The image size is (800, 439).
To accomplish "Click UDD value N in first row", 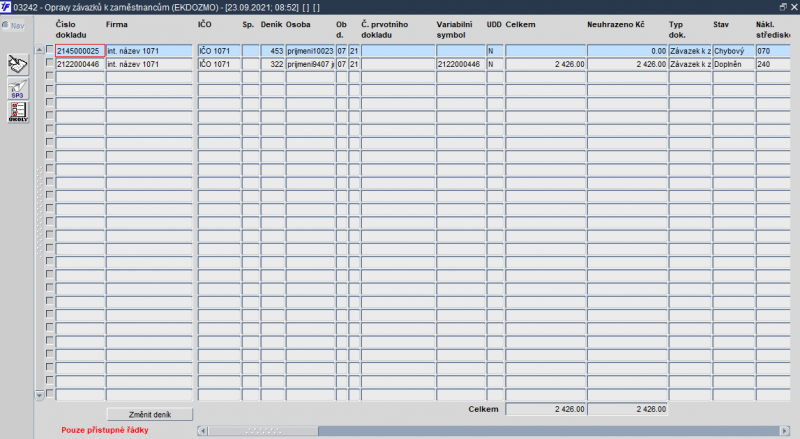I will 495,51.
